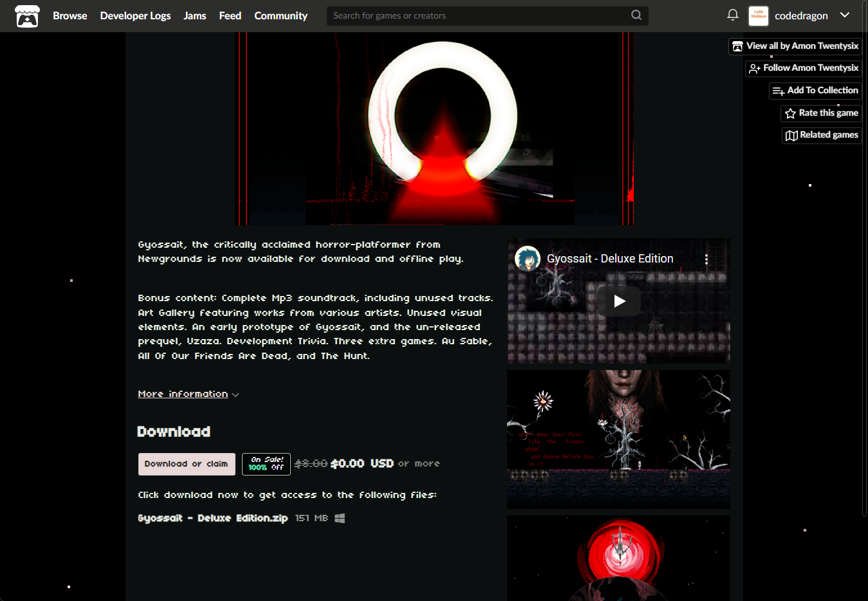Click the Download or claim button
Image resolution: width=868 pixels, height=601 pixels.
coord(187,464)
